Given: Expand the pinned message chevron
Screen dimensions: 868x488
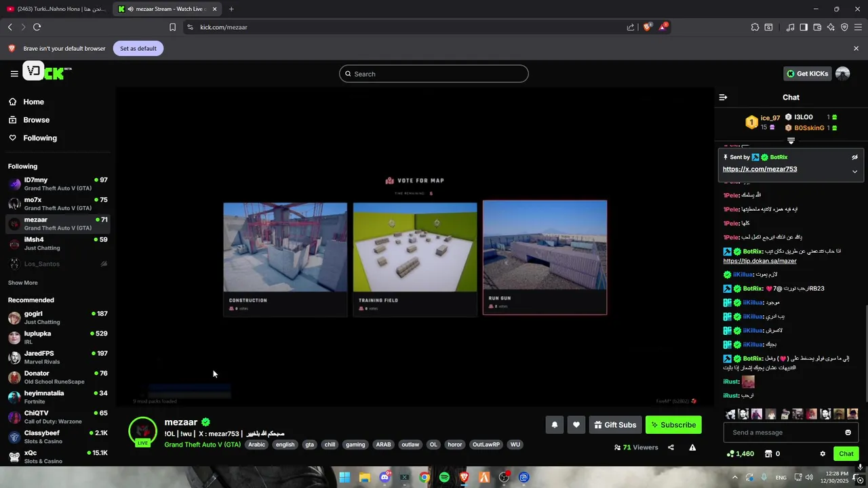Looking at the screenshot, I should click(854, 171).
